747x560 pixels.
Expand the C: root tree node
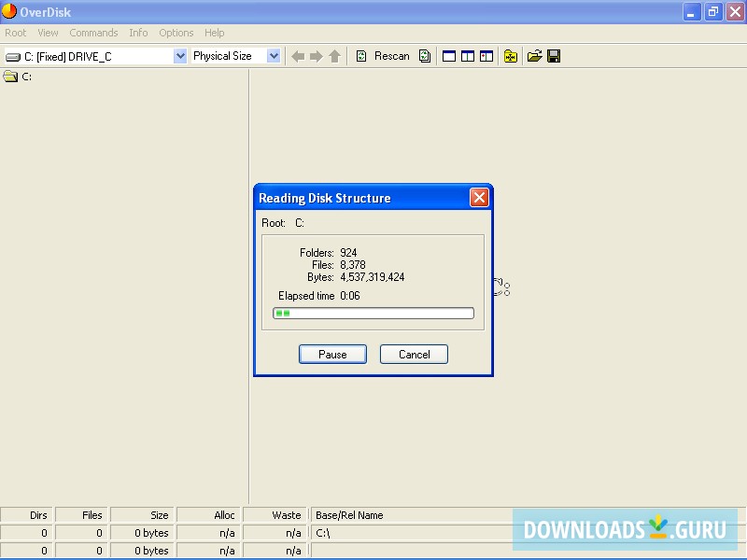click(25, 77)
